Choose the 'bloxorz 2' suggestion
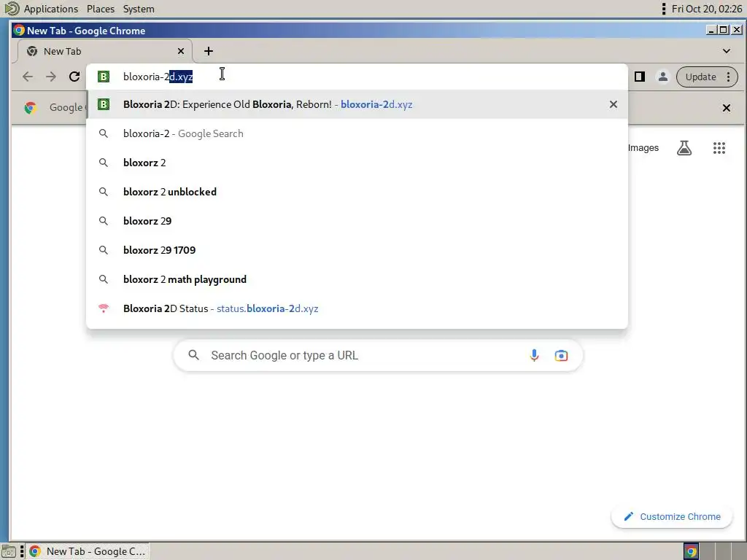The image size is (747, 560). (357, 163)
